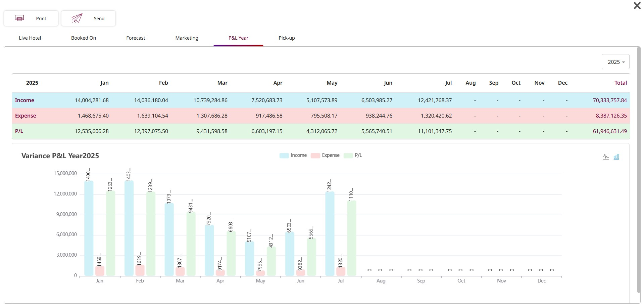This screenshot has height=307, width=644.
Task: Click the printer icon
Action: point(19,18)
